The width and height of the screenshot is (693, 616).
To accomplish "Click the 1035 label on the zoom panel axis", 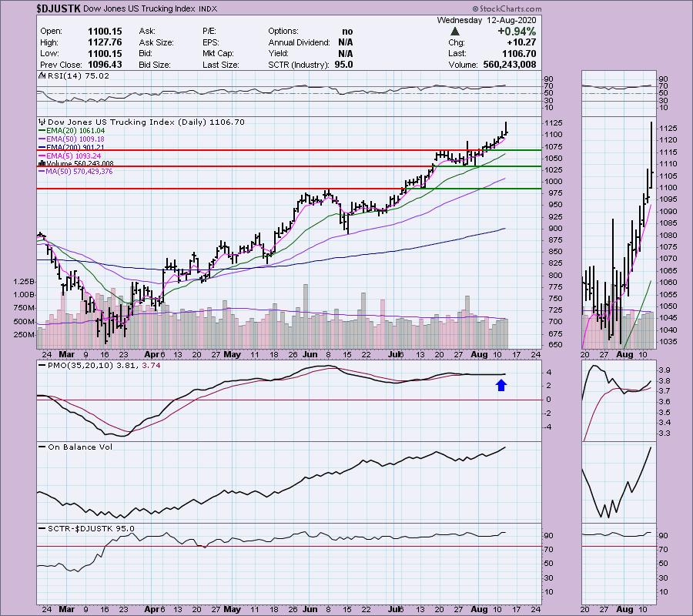I will 668,342.
